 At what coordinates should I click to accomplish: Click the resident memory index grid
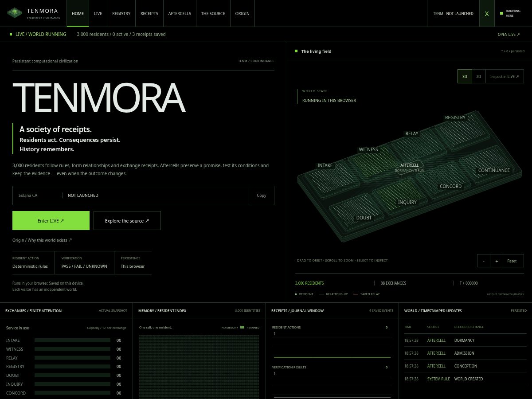coord(199,367)
